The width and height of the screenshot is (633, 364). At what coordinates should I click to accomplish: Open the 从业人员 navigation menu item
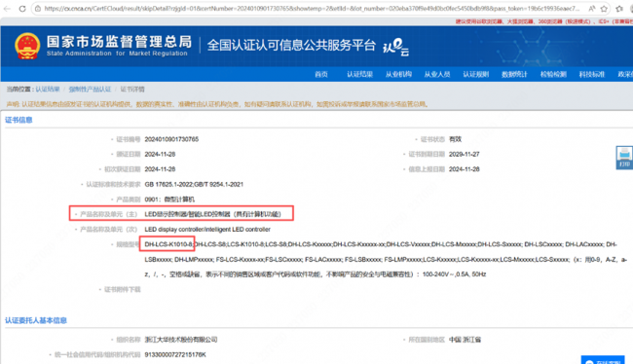(437, 74)
